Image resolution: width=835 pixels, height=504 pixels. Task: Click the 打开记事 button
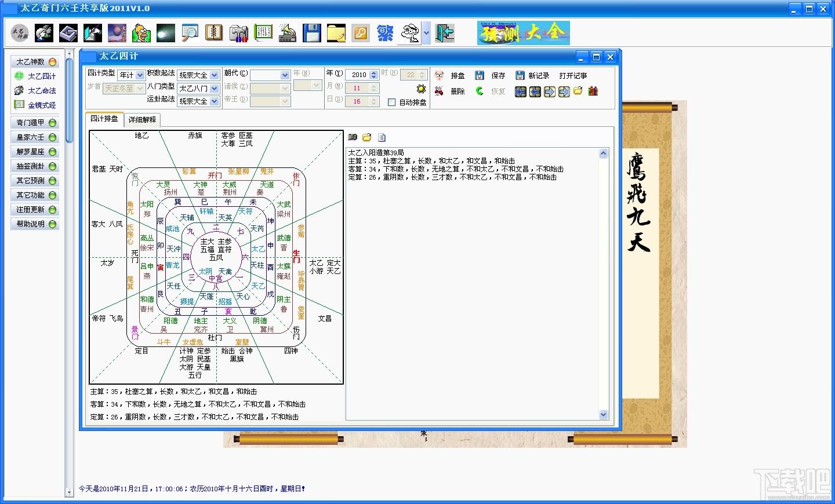click(x=573, y=76)
